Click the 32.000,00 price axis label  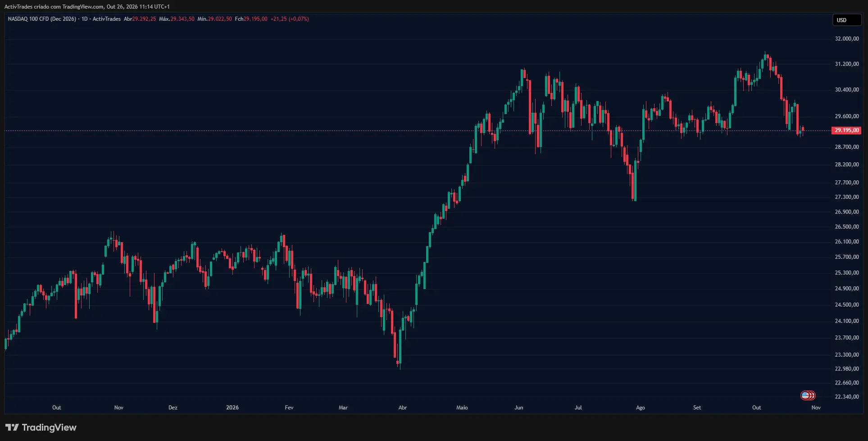tap(847, 39)
